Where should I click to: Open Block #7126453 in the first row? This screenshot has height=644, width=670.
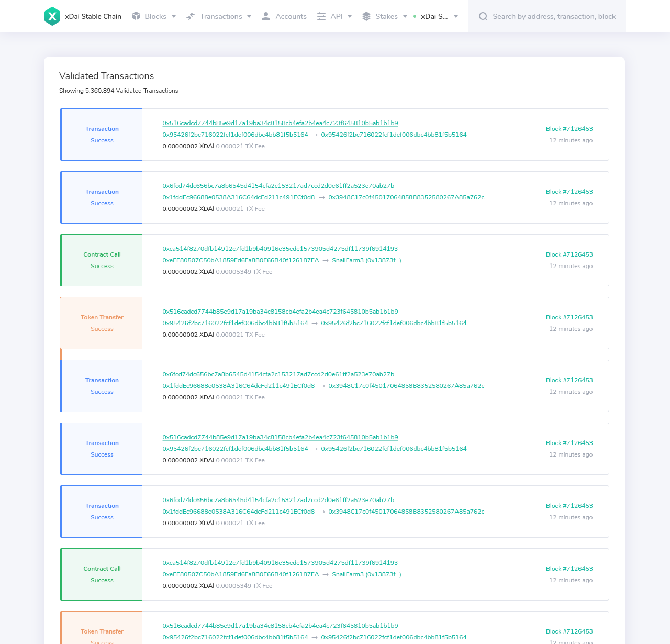point(569,129)
